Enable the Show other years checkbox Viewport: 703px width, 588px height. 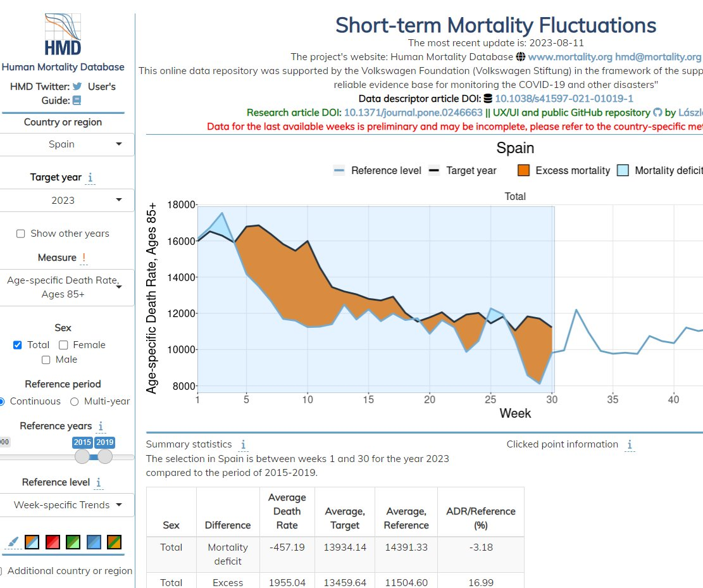(x=21, y=234)
